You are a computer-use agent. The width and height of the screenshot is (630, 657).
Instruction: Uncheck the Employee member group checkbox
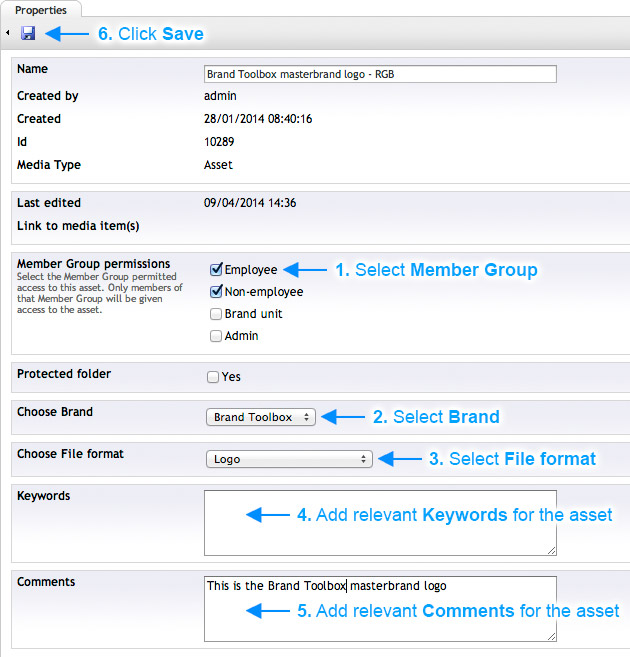click(x=216, y=270)
